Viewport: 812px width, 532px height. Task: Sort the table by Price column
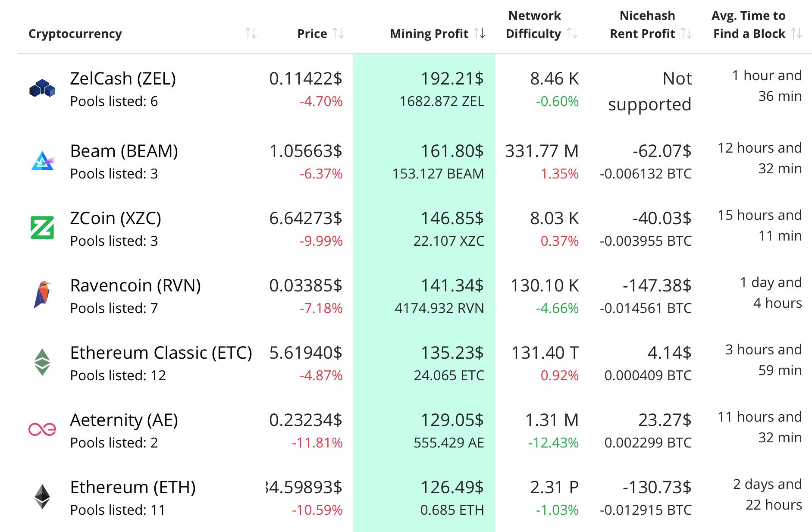[x=339, y=33]
